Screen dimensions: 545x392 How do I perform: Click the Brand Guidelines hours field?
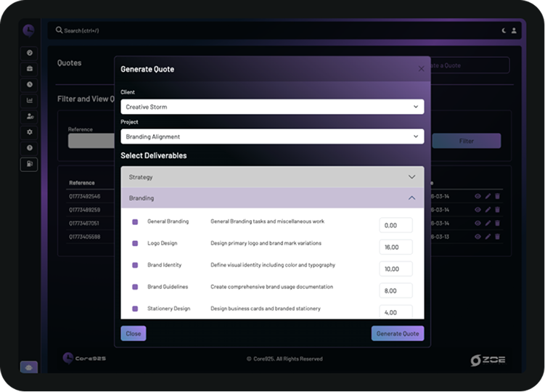coord(396,290)
